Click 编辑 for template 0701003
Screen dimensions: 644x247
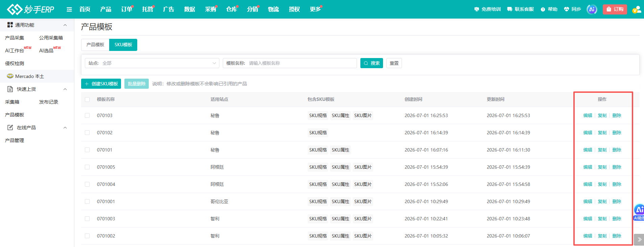tap(588, 219)
